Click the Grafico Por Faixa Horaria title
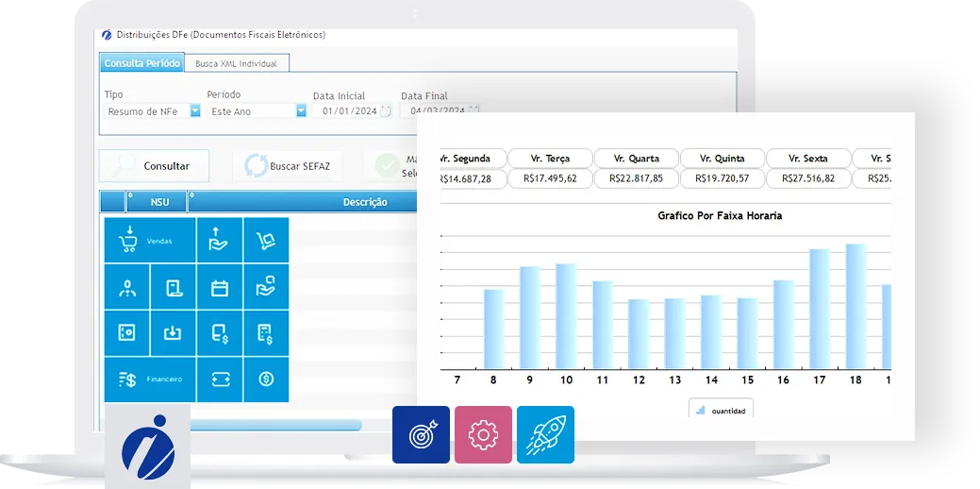The height and width of the screenshot is (489, 980). tap(720, 216)
